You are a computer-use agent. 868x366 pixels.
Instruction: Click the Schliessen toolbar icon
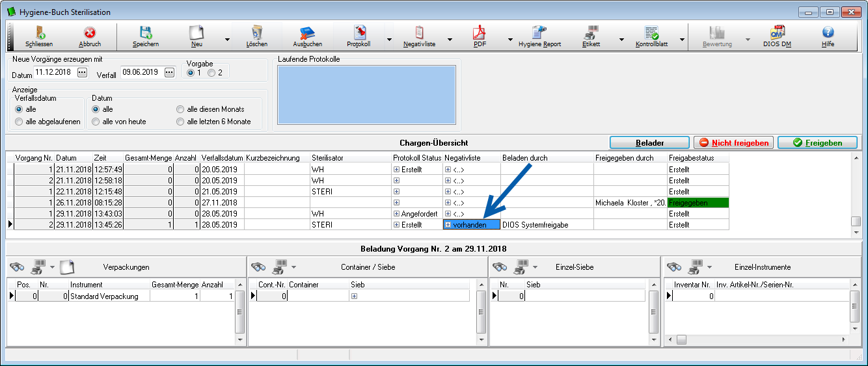pyautogui.click(x=39, y=33)
